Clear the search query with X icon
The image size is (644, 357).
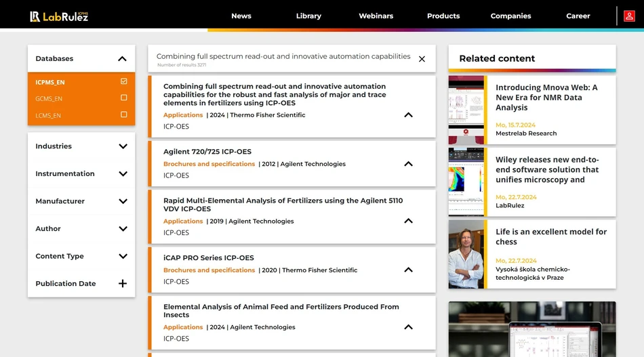click(x=422, y=59)
